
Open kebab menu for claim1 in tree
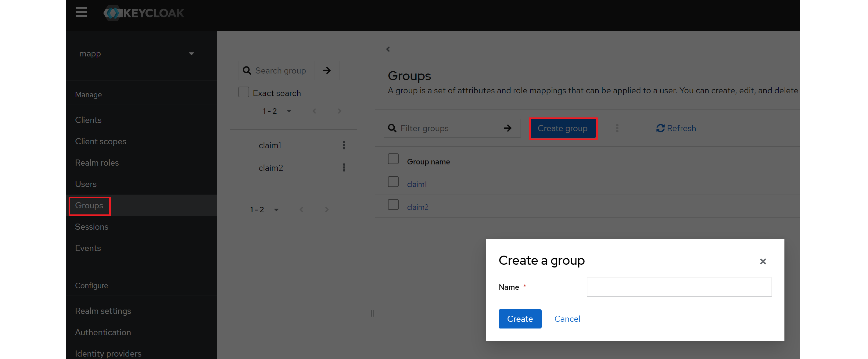coord(344,145)
